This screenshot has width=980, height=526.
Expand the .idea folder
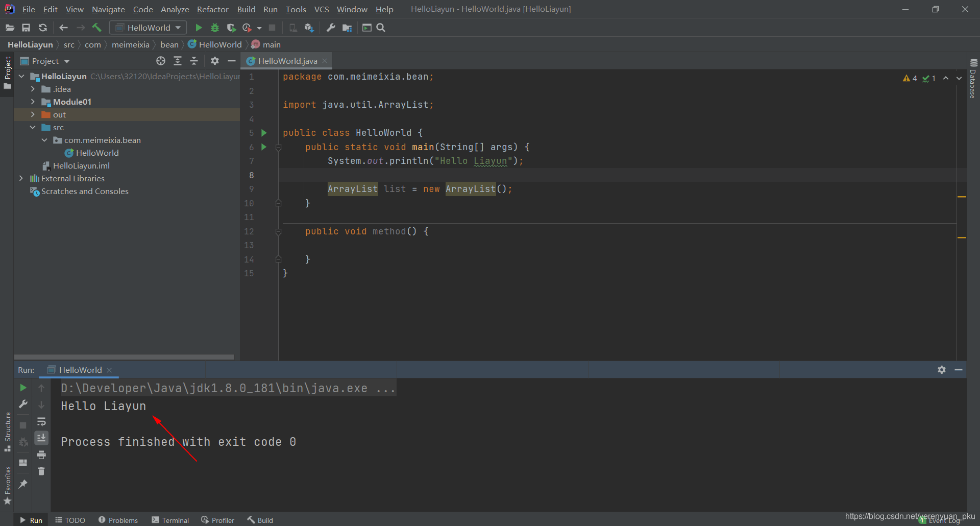(x=33, y=89)
